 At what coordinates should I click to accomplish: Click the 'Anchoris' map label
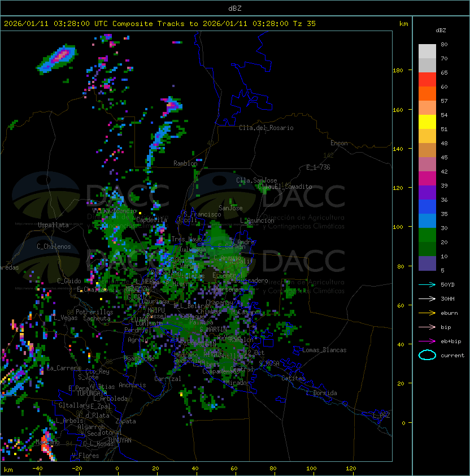132,385
